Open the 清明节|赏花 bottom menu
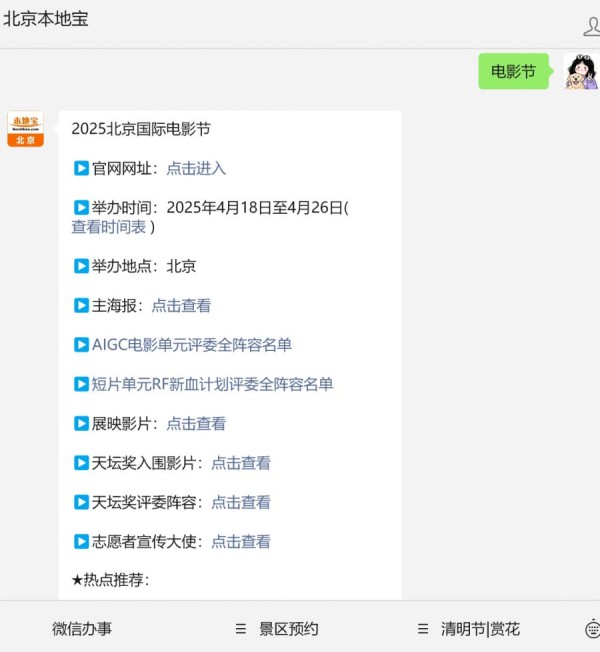The height and width of the screenshot is (652, 600). (480, 629)
